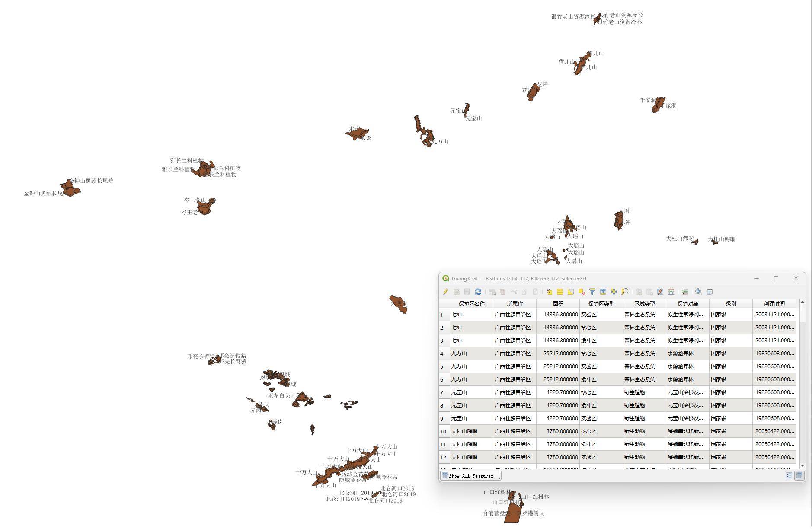
Task: Pan map to selected rows
Action: click(614, 292)
